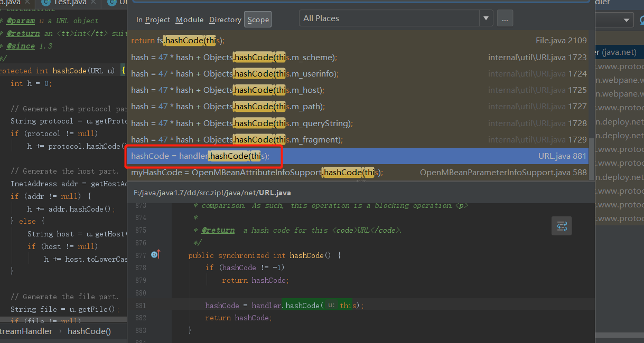Image resolution: width=644 pixels, height=343 pixels.
Task: Click 'return hashCode;' at preview line 882
Action: 238,318
